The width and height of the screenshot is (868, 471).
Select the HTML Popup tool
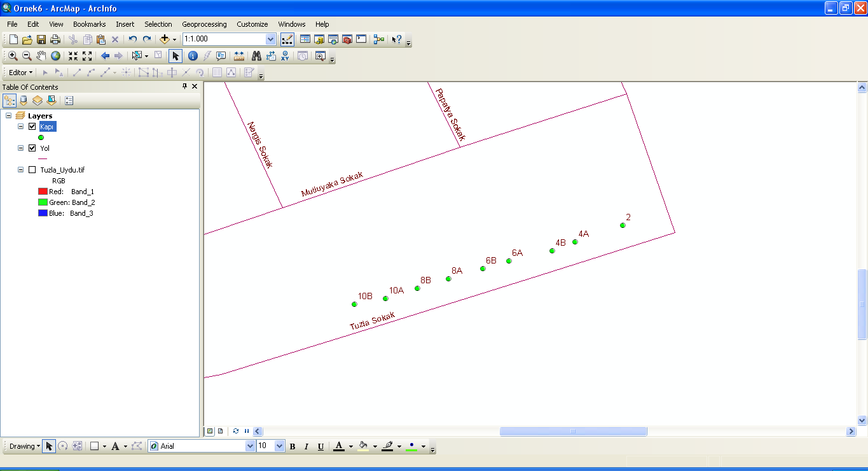(221, 56)
